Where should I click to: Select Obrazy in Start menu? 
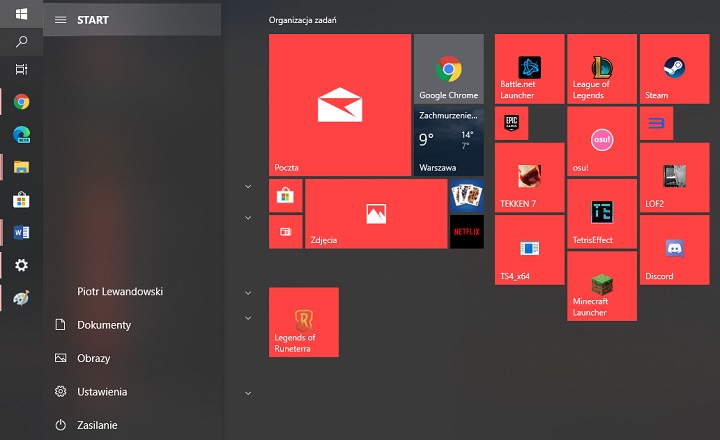click(93, 358)
